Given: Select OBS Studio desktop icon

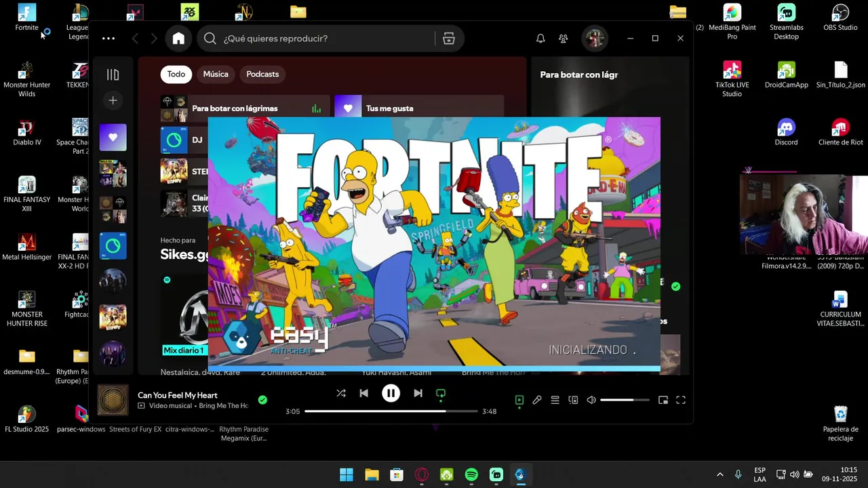Looking at the screenshot, I should tap(840, 18).
